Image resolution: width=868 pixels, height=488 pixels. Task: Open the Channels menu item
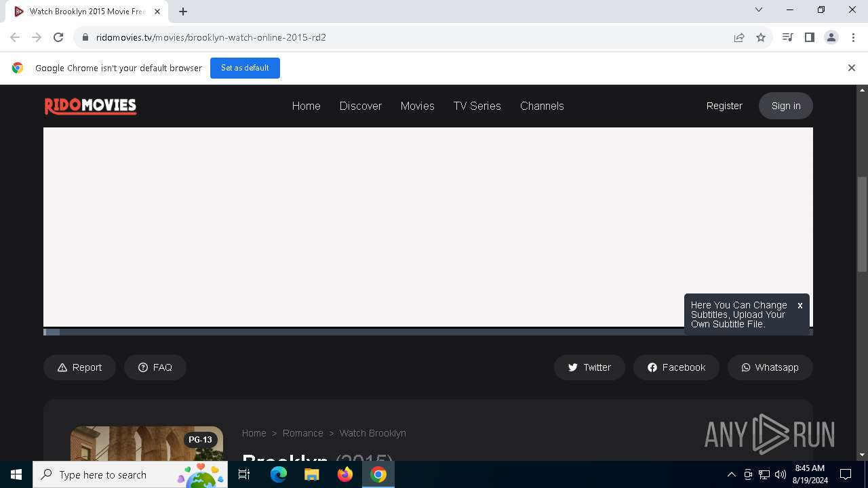click(542, 106)
